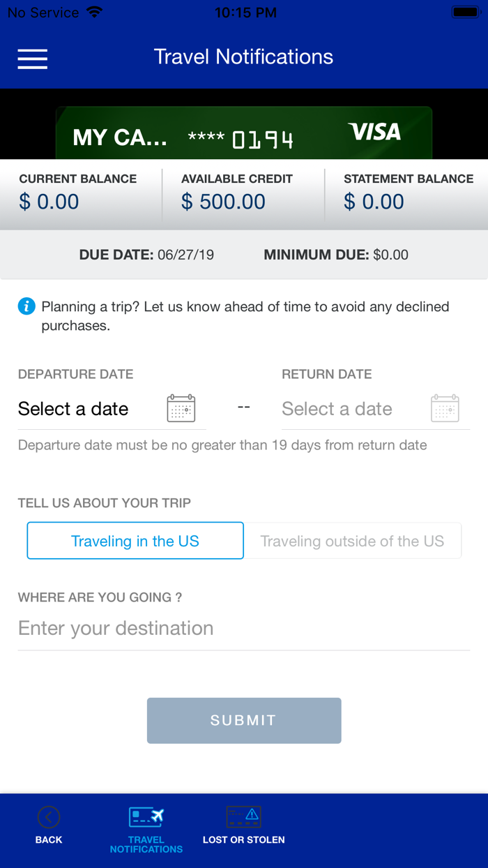Select Traveling in the US option
Image resolution: width=488 pixels, height=868 pixels.
pyautogui.click(x=135, y=541)
